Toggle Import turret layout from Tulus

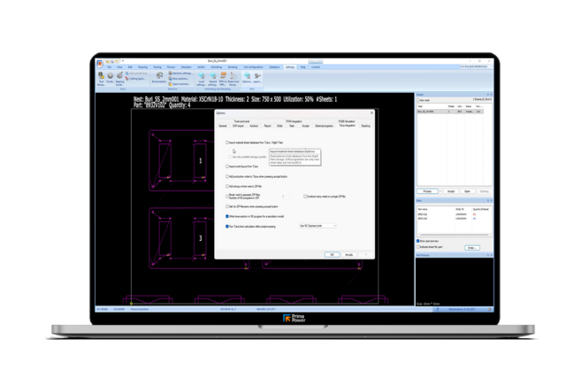227,166
